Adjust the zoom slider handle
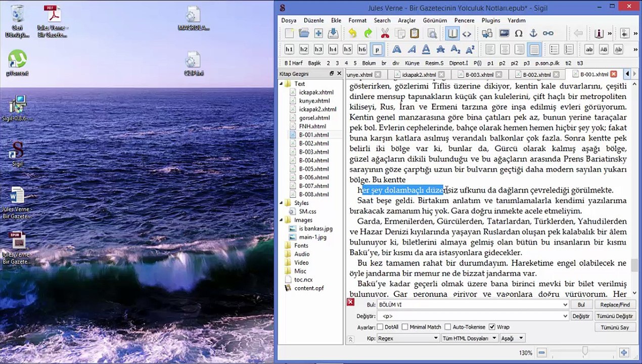 [585, 351]
